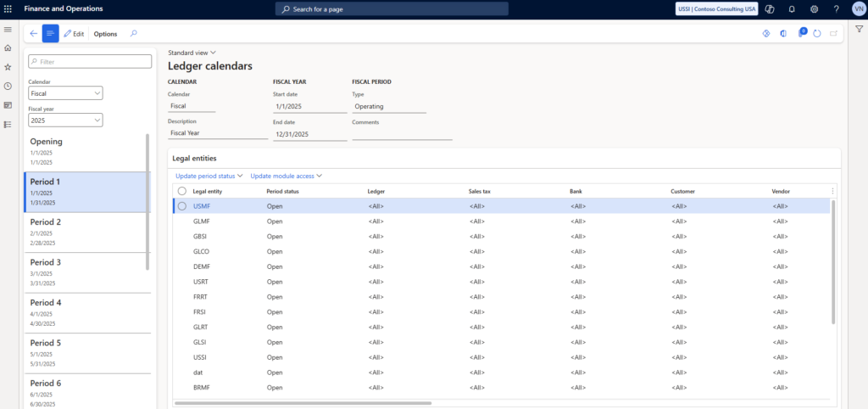This screenshot has width=868, height=409.
Task: Open the Options menu tab
Action: (105, 34)
